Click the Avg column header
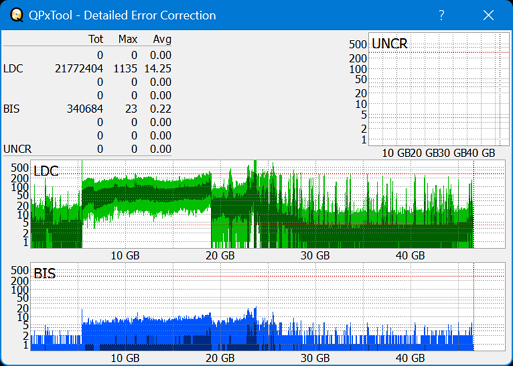The image size is (513, 366). coord(162,39)
